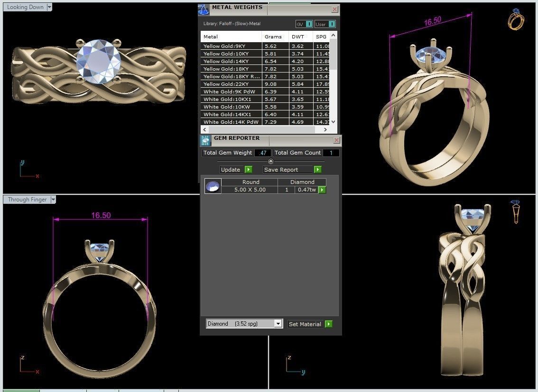Click the 16.50 dimension in the Through Finger view
538x392 pixels.
[101, 215]
